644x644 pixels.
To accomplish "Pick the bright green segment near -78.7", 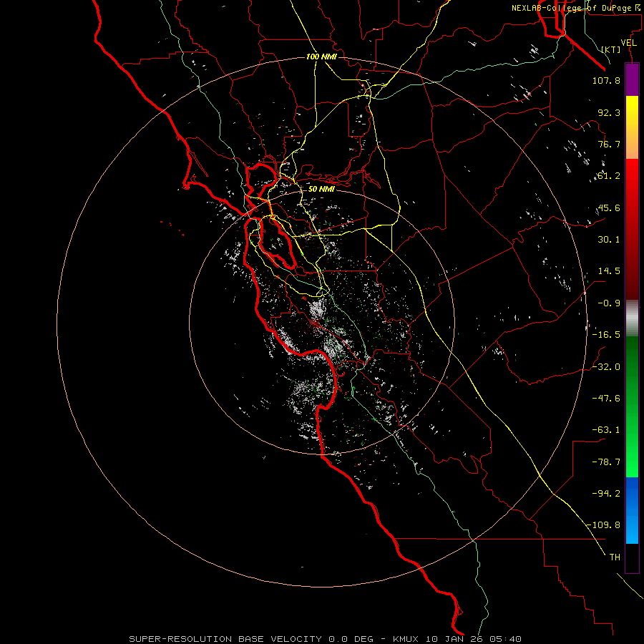I will [632, 460].
